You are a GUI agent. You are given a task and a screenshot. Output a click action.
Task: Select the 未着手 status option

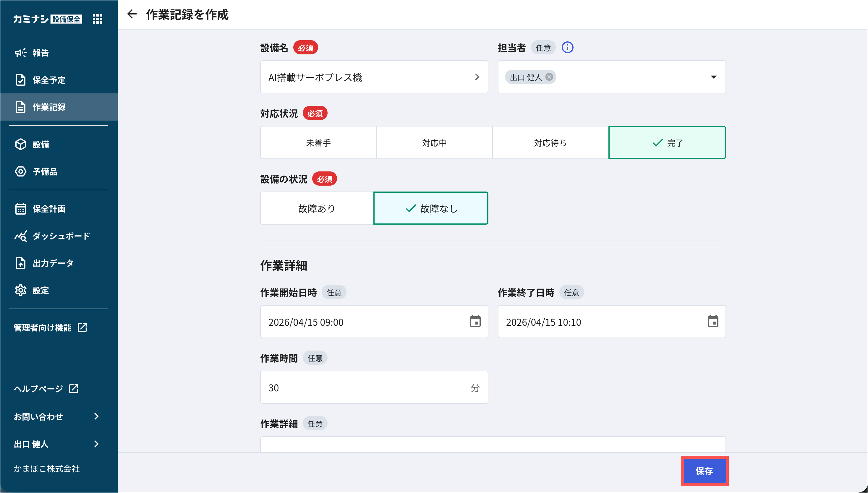(x=318, y=142)
